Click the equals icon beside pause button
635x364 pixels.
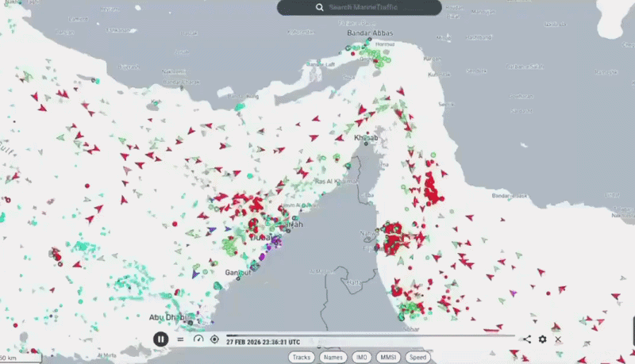180,339
